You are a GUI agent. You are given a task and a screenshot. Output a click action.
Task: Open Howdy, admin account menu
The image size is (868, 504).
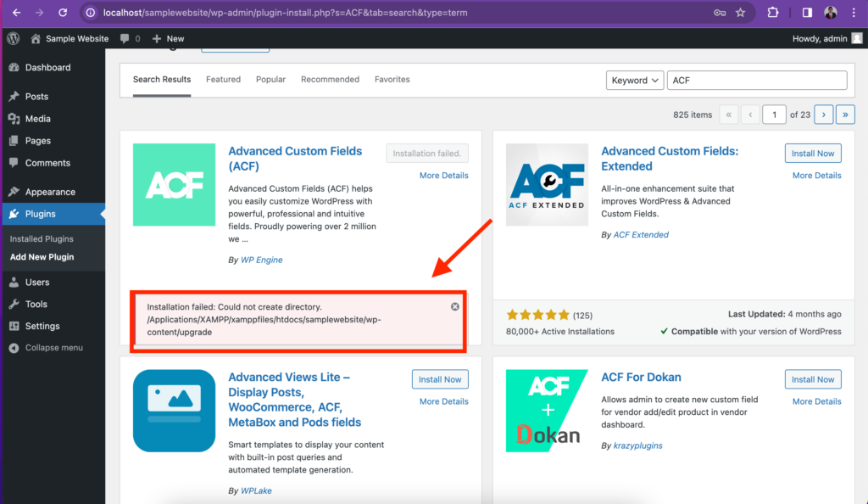(x=827, y=38)
